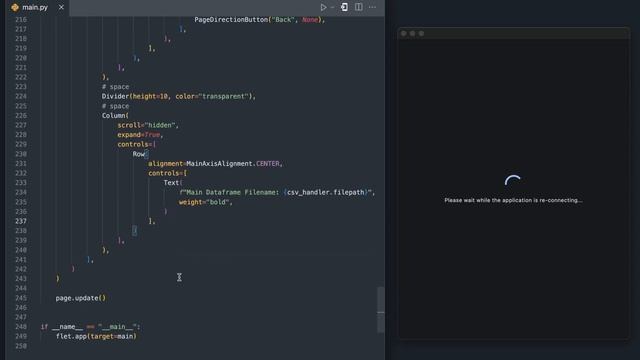The width and height of the screenshot is (640, 360).
Task: Click the Row( code on line 230
Action: pyautogui.click(x=140, y=154)
